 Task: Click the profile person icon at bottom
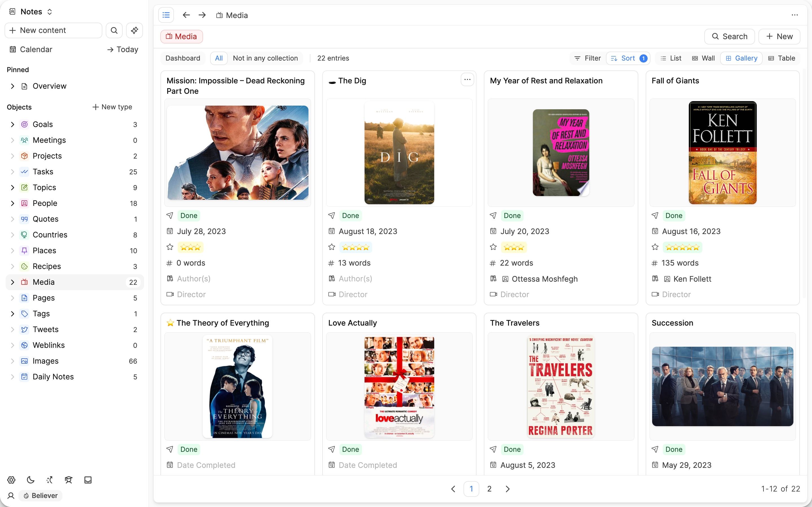coord(11,496)
